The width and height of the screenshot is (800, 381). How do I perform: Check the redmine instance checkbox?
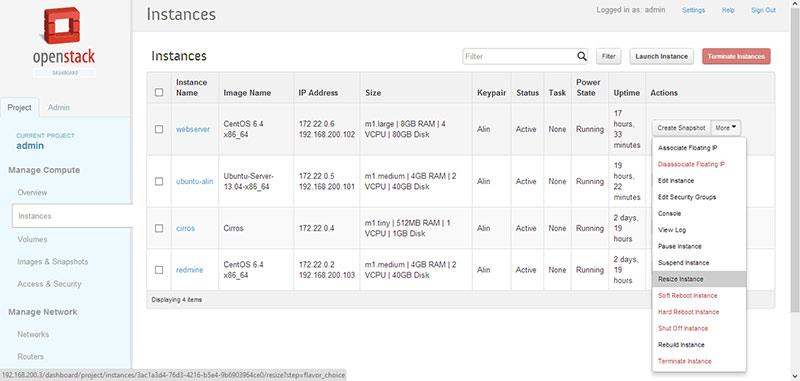pos(159,270)
